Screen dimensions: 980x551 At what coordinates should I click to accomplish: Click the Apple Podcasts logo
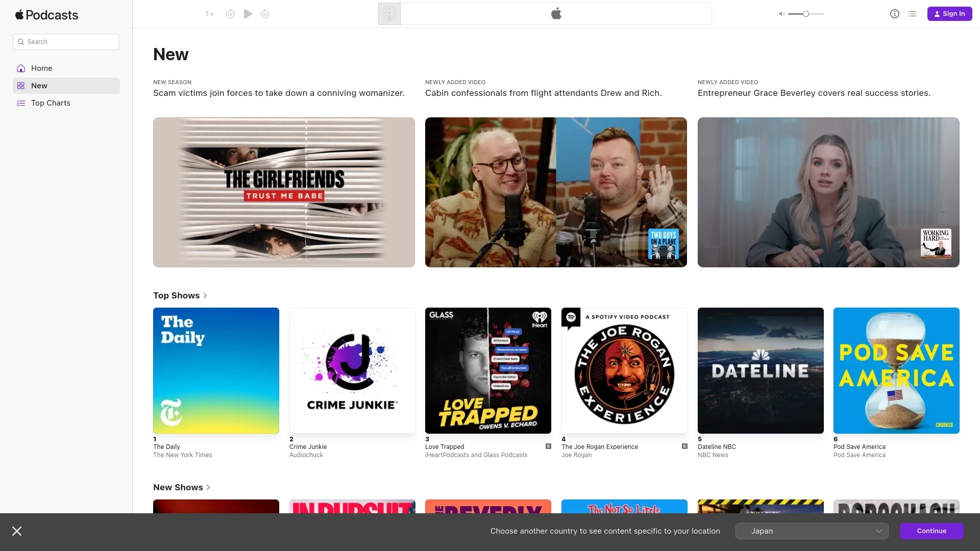[46, 15]
